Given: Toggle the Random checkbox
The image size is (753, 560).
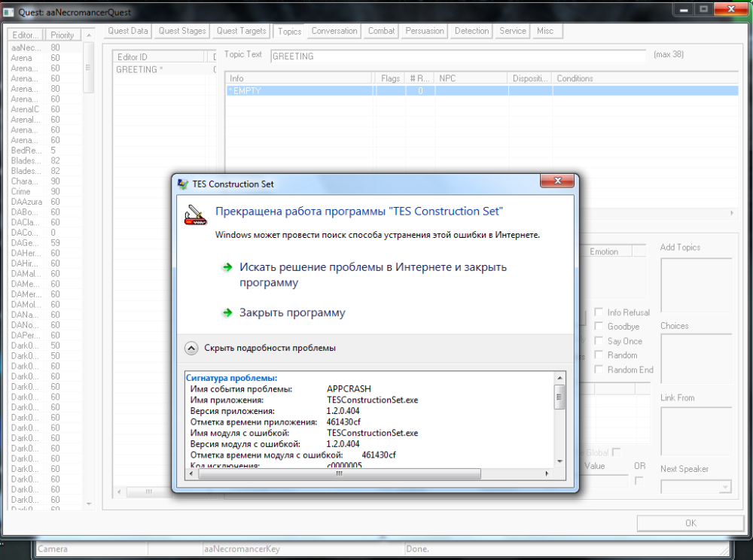Looking at the screenshot, I should [599, 355].
